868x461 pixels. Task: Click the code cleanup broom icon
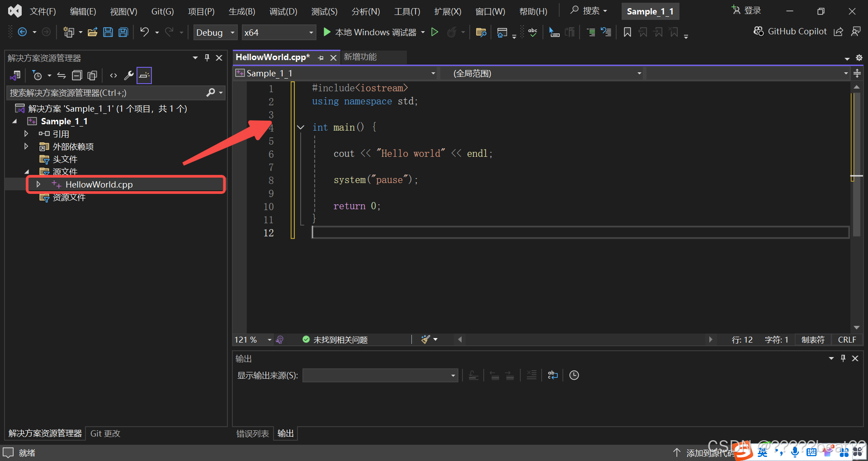point(425,339)
